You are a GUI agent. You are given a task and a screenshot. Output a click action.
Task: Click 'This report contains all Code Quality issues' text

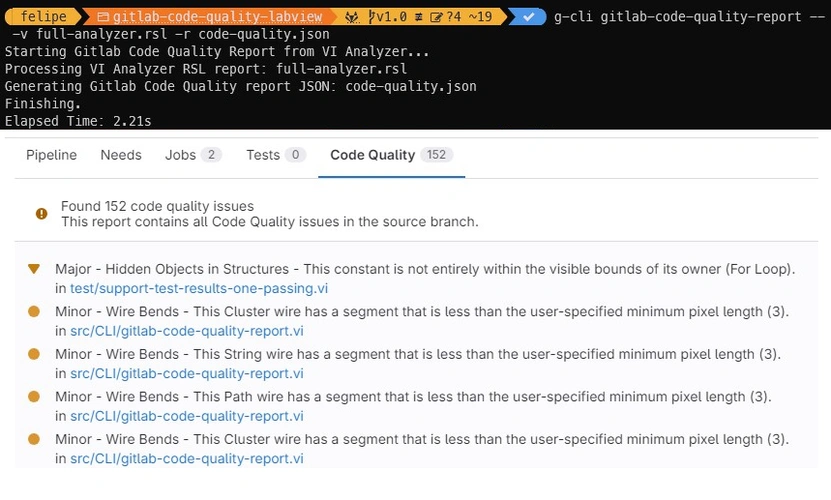click(270, 222)
